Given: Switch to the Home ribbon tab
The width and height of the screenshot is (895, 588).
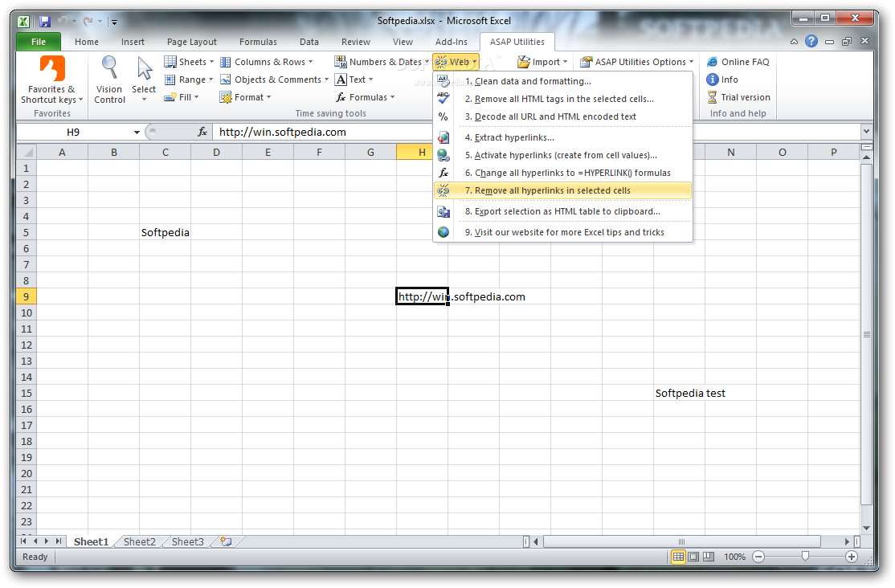Looking at the screenshot, I should coord(87,42).
